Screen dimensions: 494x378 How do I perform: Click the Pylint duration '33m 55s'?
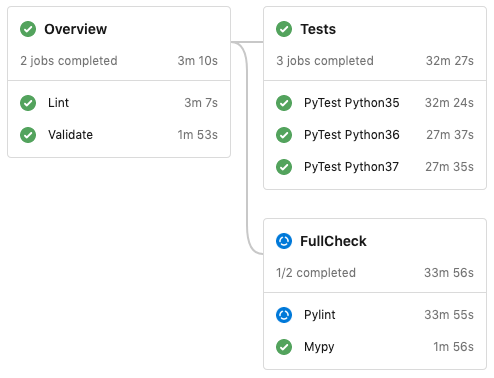pyautogui.click(x=449, y=315)
